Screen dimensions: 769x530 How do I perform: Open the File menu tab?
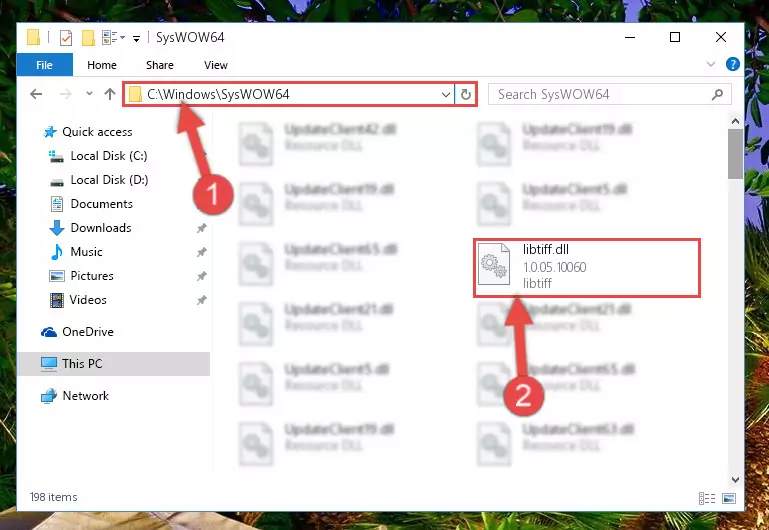pos(45,65)
